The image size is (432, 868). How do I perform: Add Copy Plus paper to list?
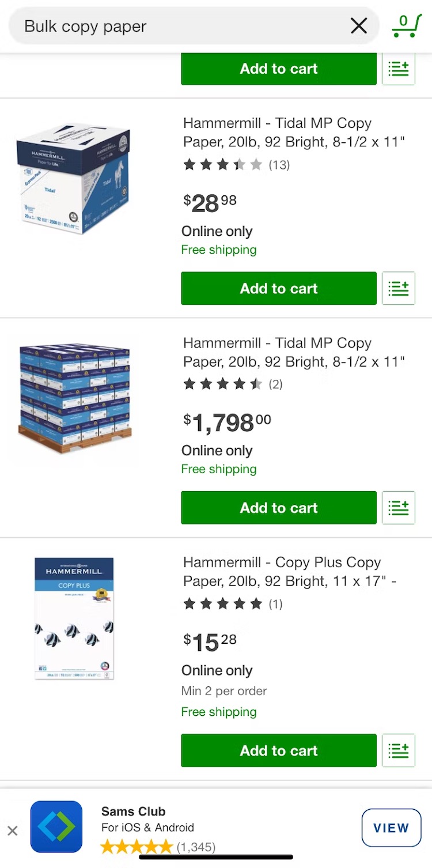point(399,750)
